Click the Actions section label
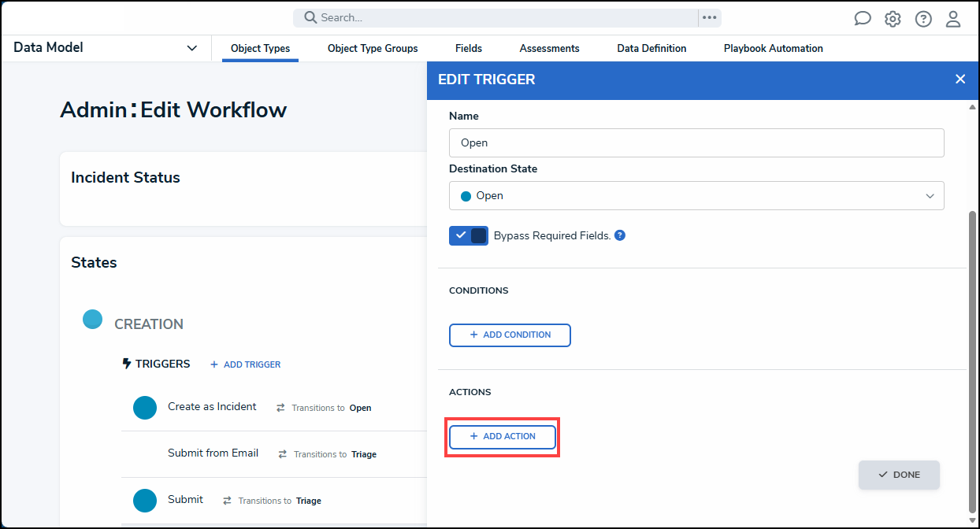The width and height of the screenshot is (980, 529). pyautogui.click(x=470, y=392)
